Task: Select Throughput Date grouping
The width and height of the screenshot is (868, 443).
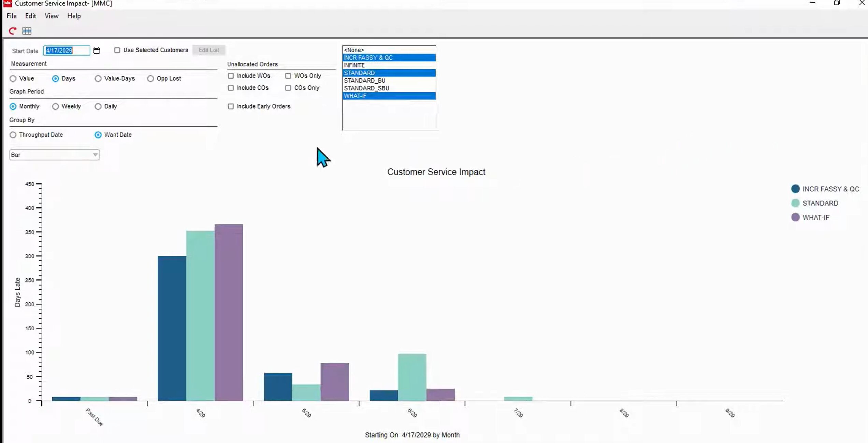Action: click(13, 135)
